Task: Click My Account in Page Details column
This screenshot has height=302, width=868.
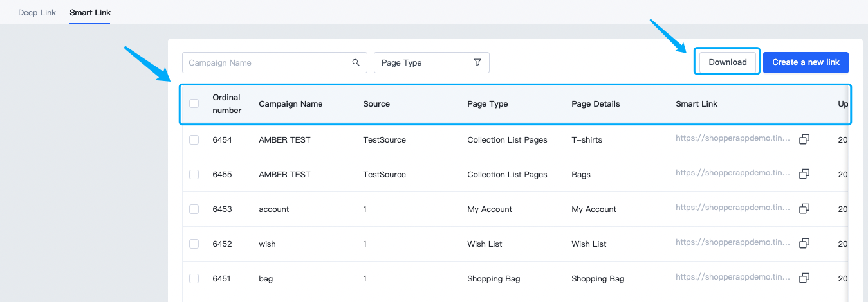Action: pyautogui.click(x=594, y=209)
